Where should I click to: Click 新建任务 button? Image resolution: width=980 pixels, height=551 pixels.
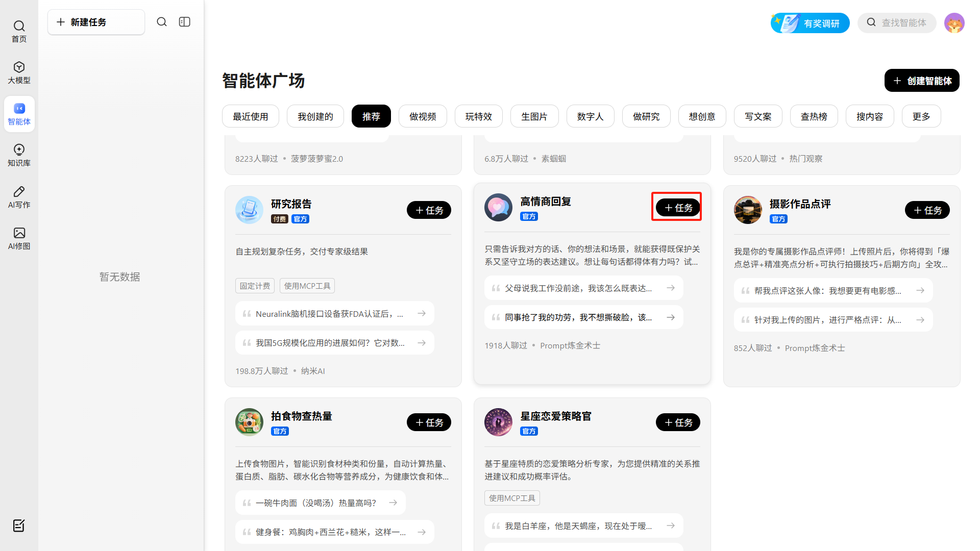click(x=96, y=22)
